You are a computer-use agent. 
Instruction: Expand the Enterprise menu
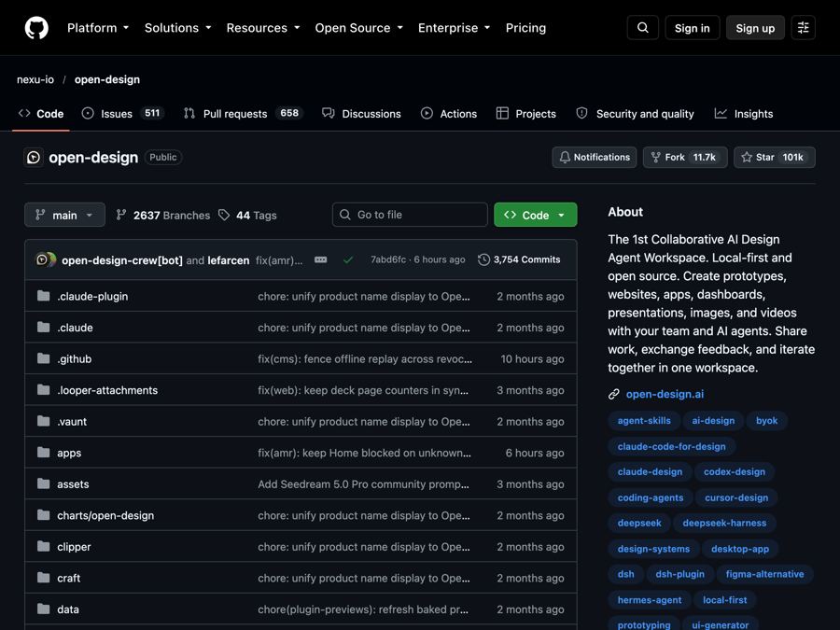click(454, 28)
